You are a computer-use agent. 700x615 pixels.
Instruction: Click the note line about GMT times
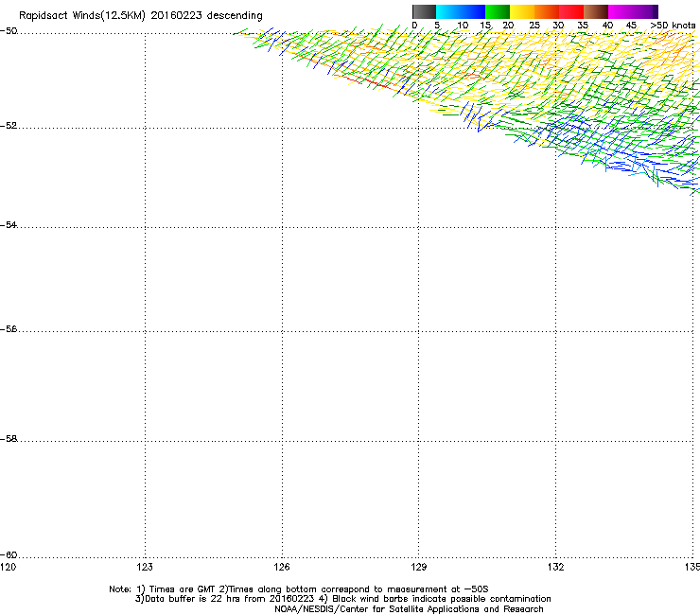tap(299, 589)
